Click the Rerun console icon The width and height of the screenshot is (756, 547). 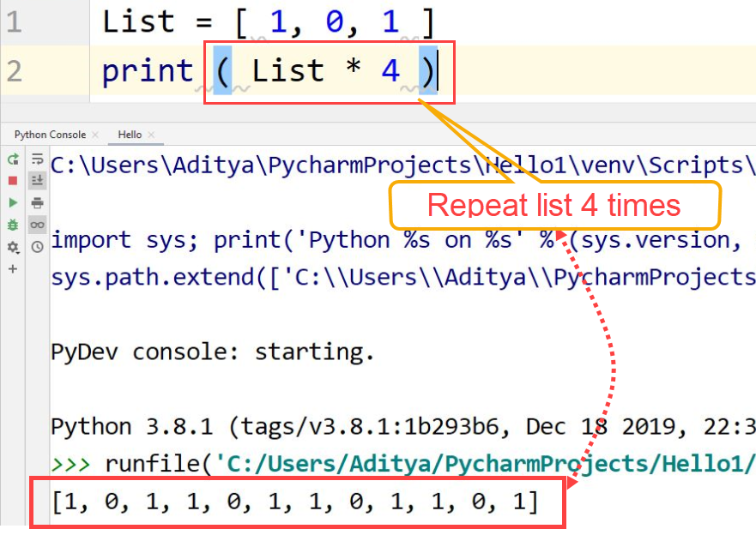(13, 159)
